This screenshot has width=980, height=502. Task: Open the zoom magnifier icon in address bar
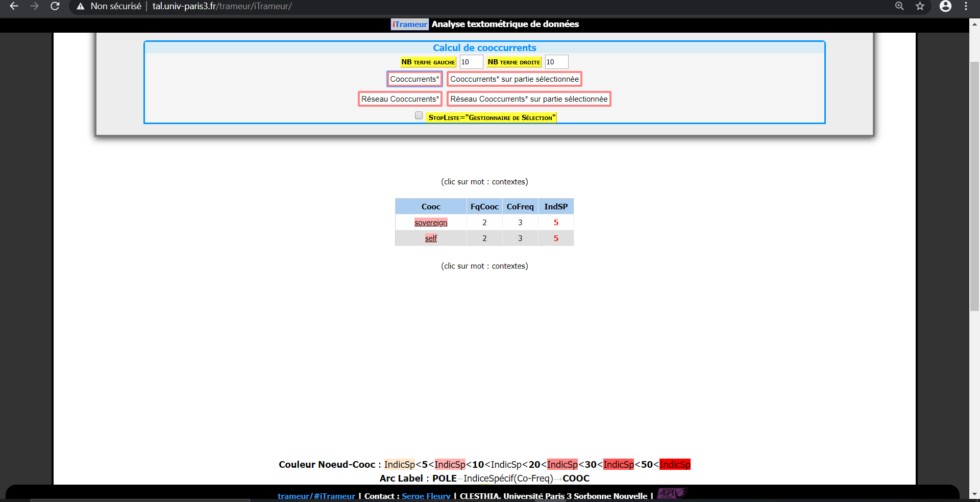click(x=899, y=6)
